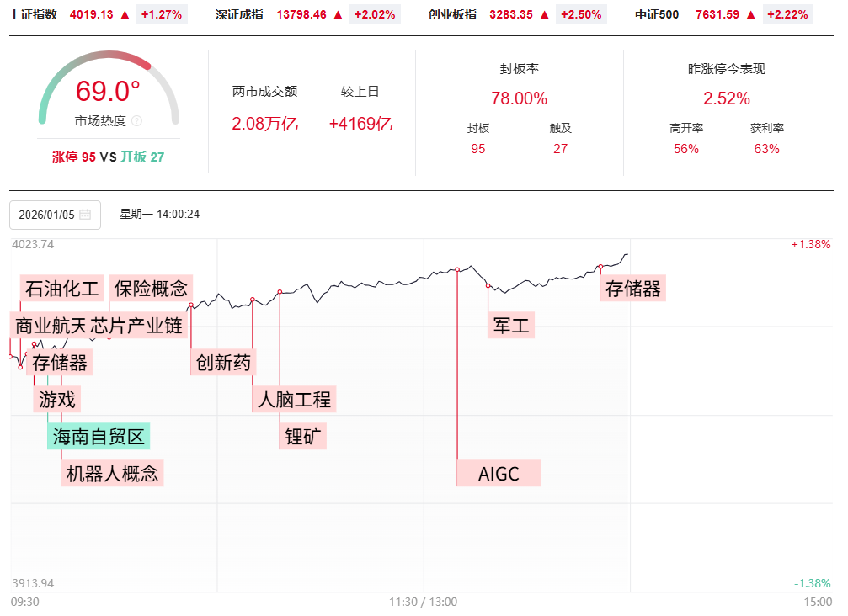
Task: Click the 军工 sector tag
Action: [511, 326]
